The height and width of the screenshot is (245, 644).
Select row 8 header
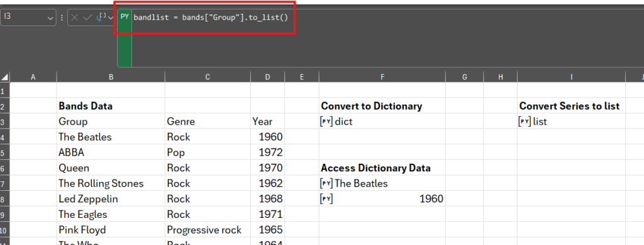point(4,199)
